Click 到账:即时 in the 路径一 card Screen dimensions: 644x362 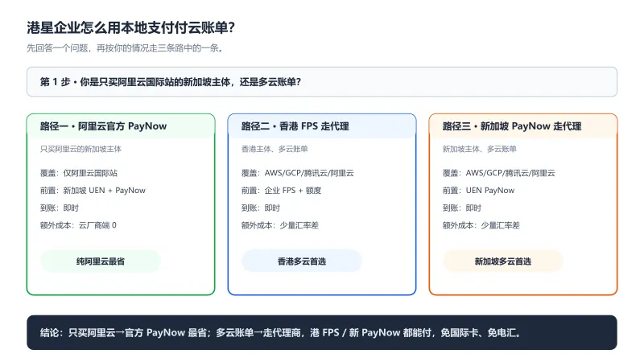[60, 208]
